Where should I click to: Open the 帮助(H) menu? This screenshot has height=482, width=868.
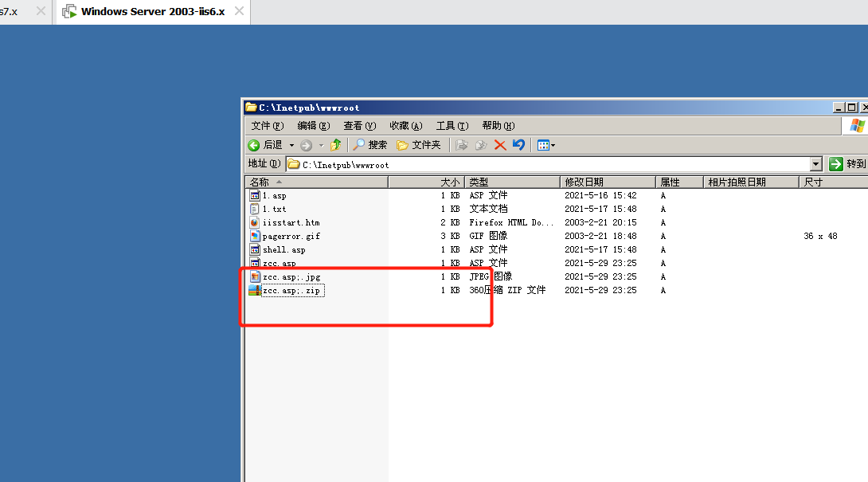point(499,126)
